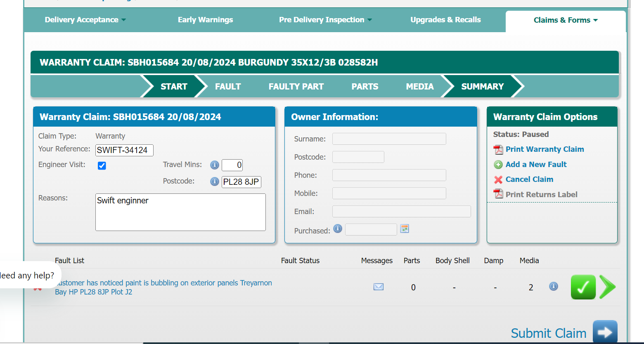Viewport: 644px width, 344px height.
Task: Click the Parts count value 0
Action: tap(413, 287)
